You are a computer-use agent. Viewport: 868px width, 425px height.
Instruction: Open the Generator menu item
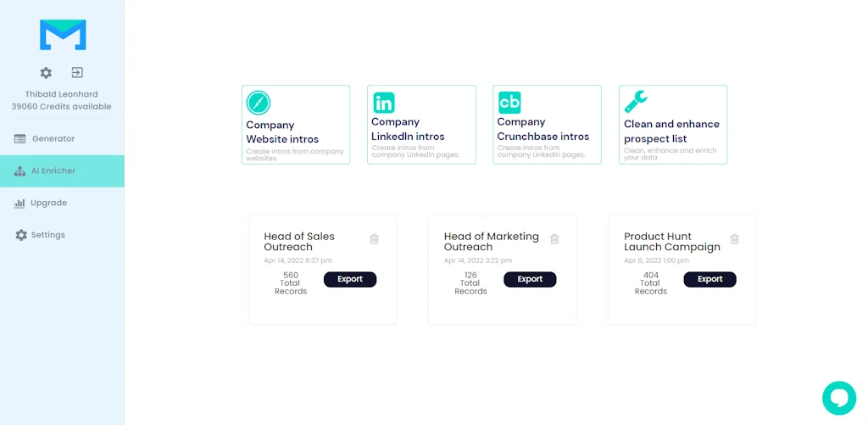53,138
